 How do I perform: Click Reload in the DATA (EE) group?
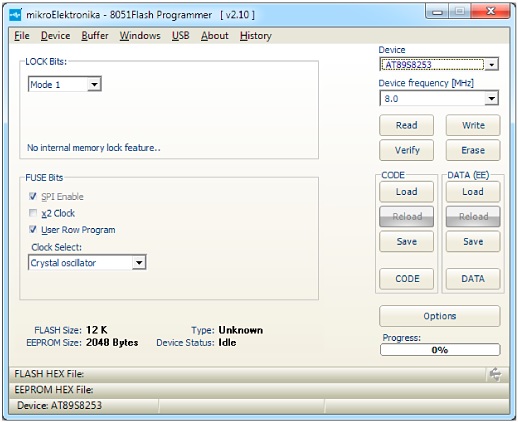pyautogui.click(x=473, y=217)
